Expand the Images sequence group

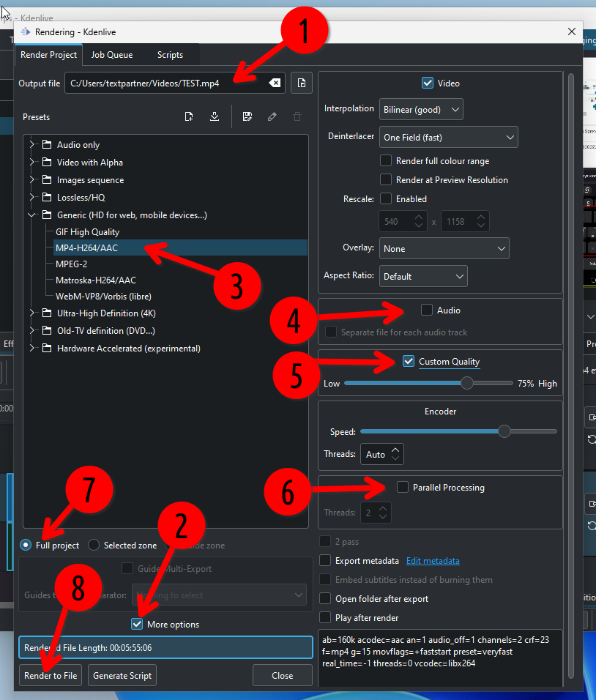point(31,179)
